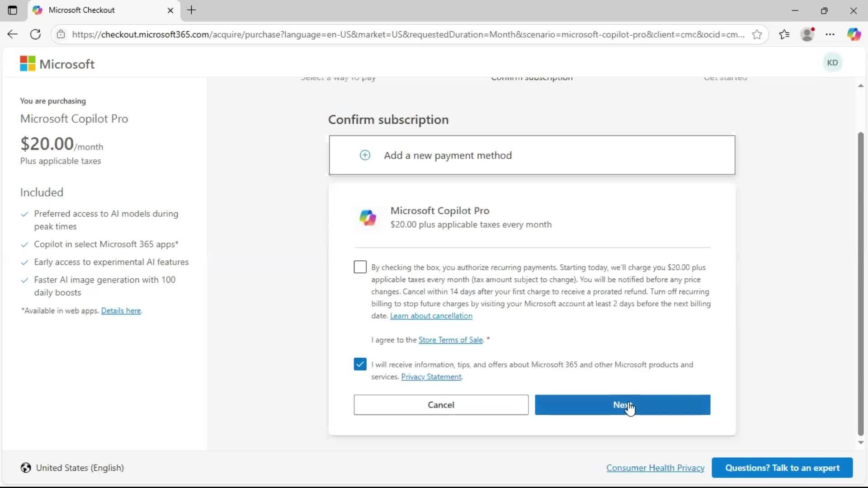
Task: View site security lock information
Action: [61, 34]
